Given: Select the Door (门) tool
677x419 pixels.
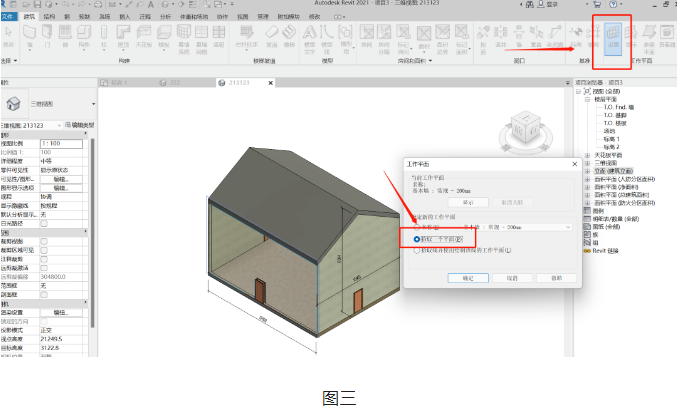Looking at the screenshot, I should pyautogui.click(x=47, y=36).
